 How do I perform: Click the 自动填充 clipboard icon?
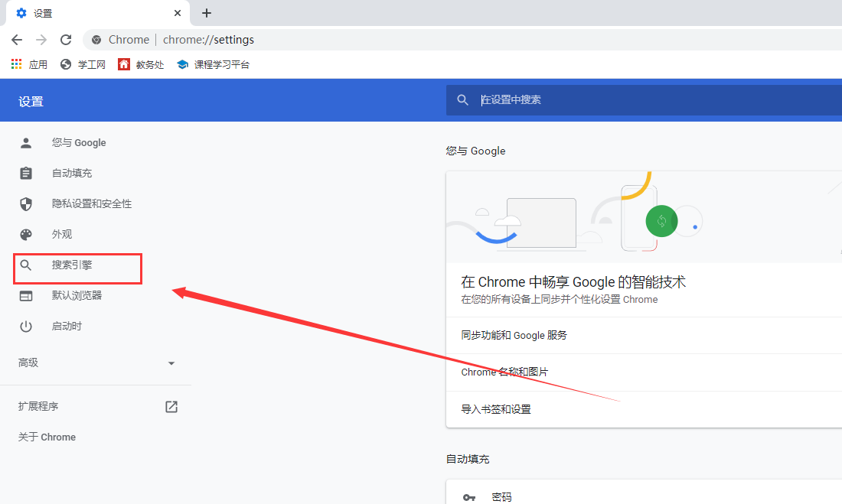[x=25, y=173]
